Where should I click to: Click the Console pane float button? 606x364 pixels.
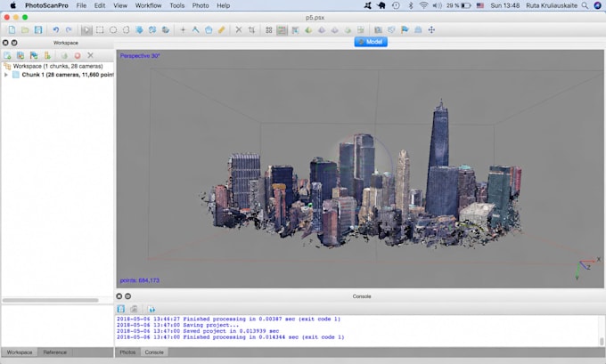127,296
